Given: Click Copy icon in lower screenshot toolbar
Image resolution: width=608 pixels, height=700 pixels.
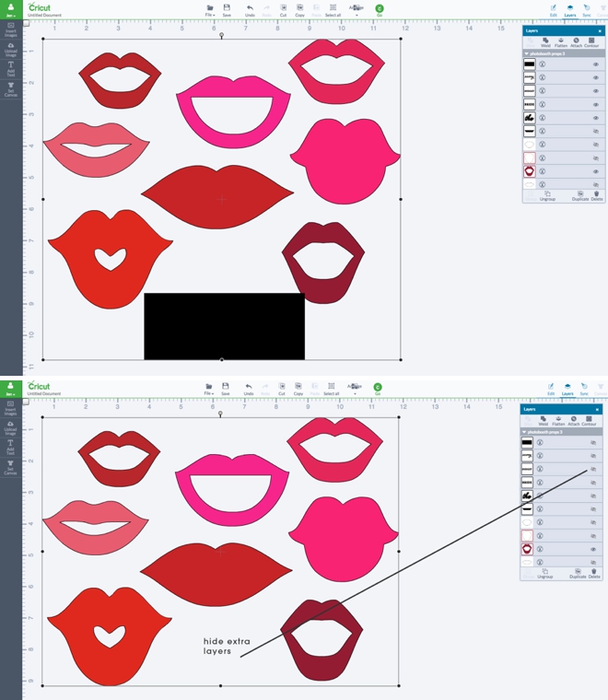Looking at the screenshot, I should tap(298, 389).
